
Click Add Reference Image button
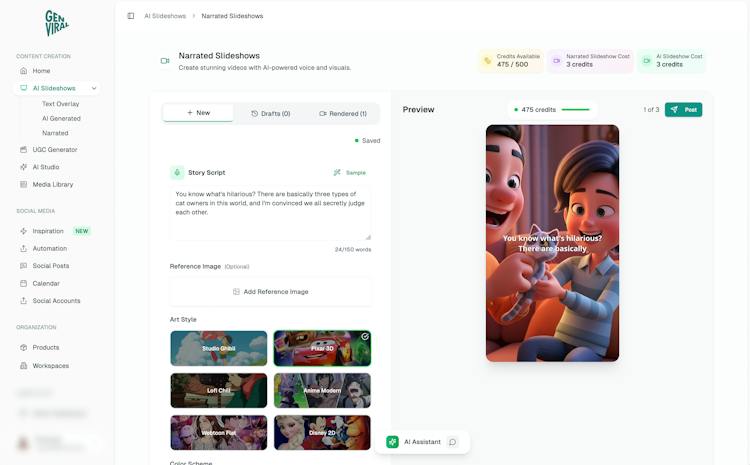(271, 291)
